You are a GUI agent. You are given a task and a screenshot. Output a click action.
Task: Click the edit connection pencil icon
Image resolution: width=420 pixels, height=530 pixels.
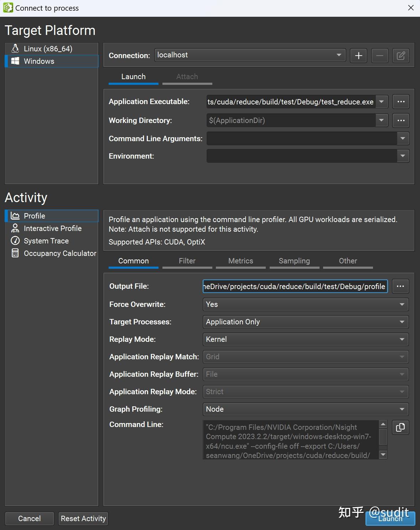(401, 56)
